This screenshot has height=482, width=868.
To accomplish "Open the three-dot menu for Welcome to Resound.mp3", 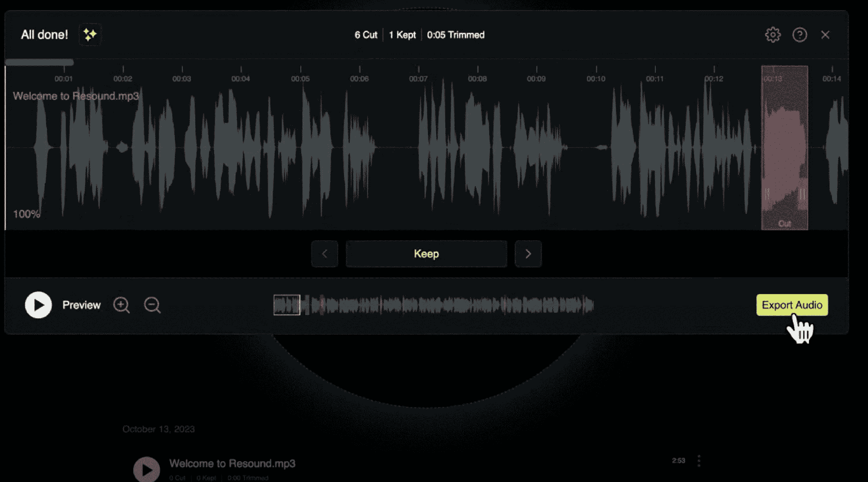I will click(x=698, y=461).
